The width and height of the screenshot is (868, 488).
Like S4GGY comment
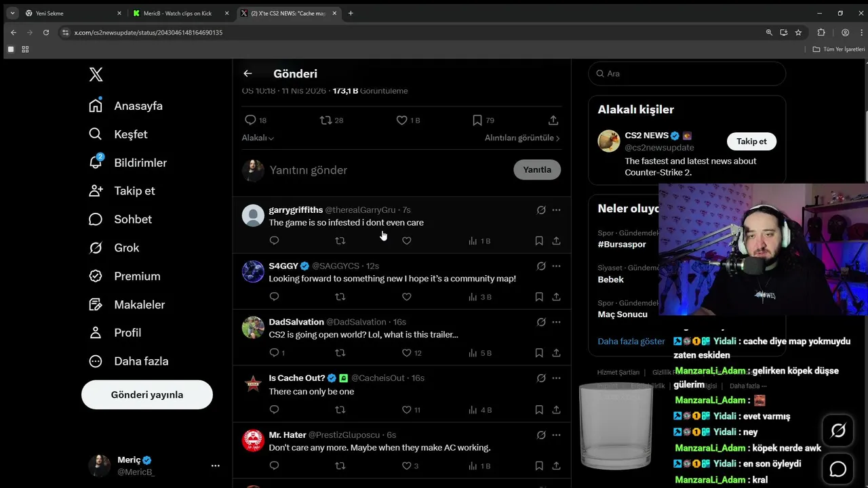coord(407,297)
